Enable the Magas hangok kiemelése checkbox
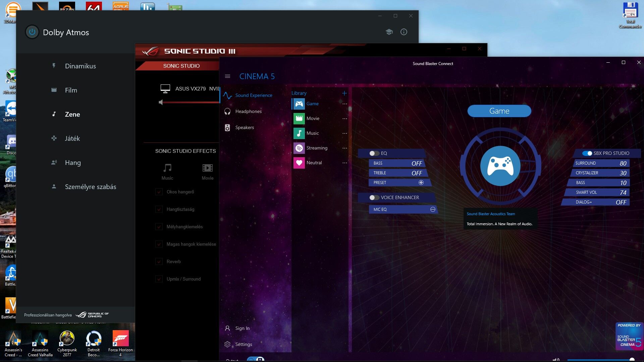Image resolution: width=644 pixels, height=362 pixels. (159, 244)
